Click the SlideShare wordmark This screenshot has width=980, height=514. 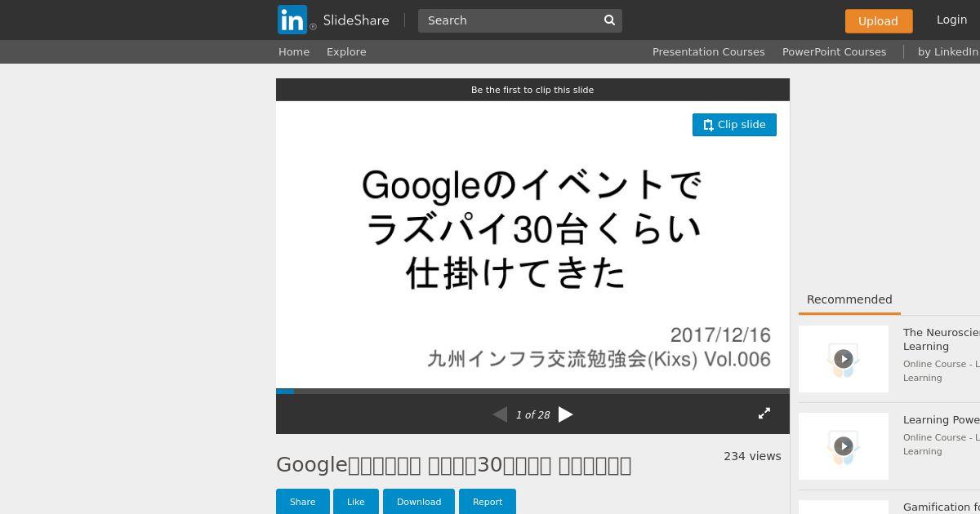pos(356,20)
